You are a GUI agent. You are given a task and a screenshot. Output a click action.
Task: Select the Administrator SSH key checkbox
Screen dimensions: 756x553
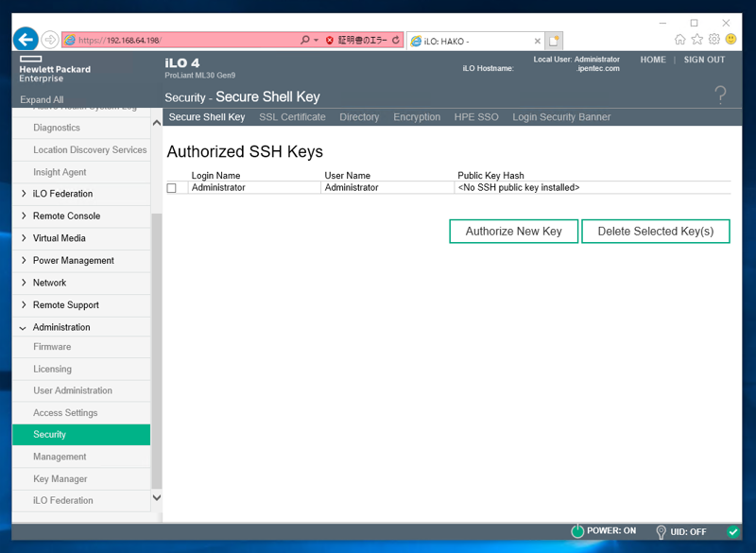point(172,188)
